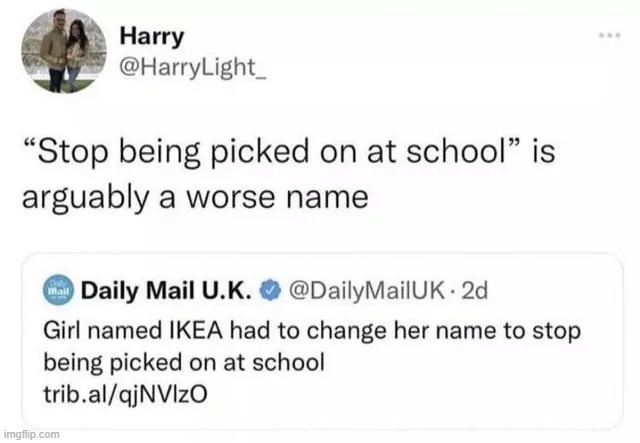Click the "arguably a worse name" line
Image resolution: width=640 pixels, height=443 pixels.
point(196,199)
